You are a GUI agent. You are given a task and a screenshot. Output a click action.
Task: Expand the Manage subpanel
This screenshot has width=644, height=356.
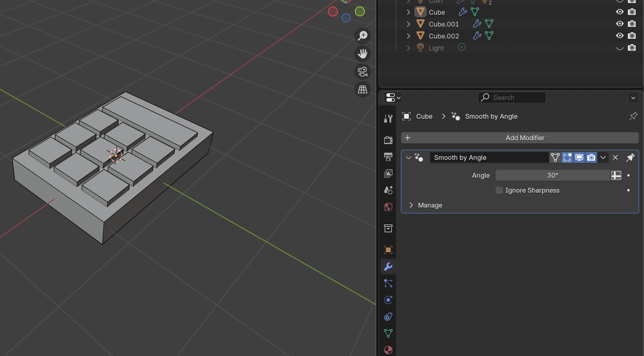[x=411, y=205]
